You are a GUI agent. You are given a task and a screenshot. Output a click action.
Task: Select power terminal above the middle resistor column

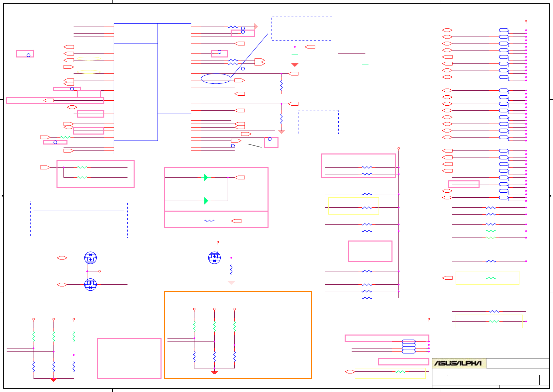click(398, 148)
